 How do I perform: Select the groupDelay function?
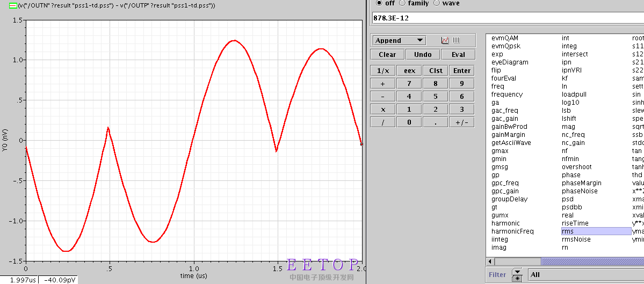pos(509,199)
